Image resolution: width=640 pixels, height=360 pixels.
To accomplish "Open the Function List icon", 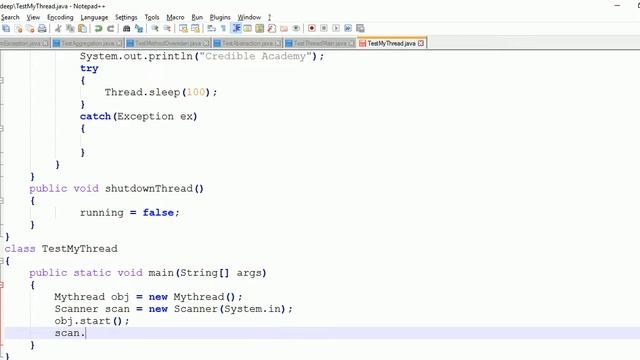I will pyautogui.click(x=271, y=28).
